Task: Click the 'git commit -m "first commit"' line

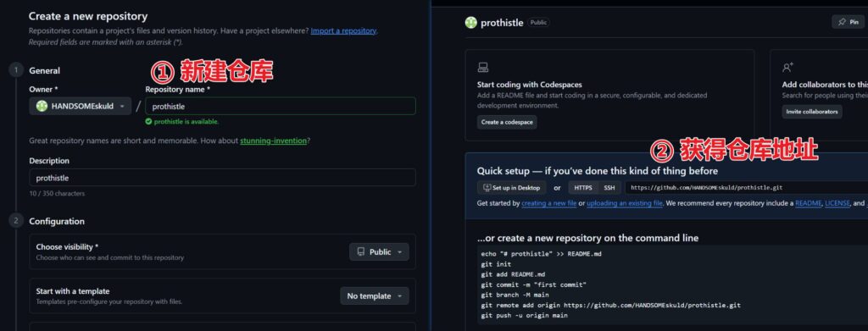Action: (534, 284)
